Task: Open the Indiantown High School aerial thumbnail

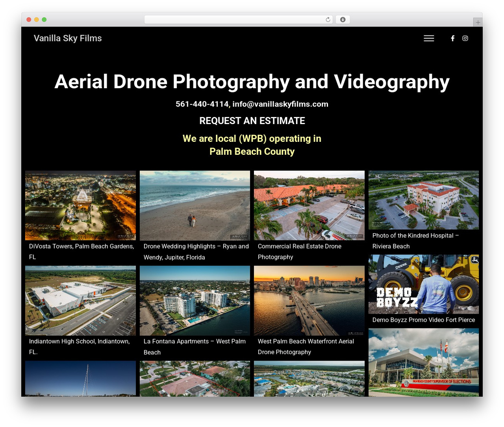Action: [x=80, y=301]
